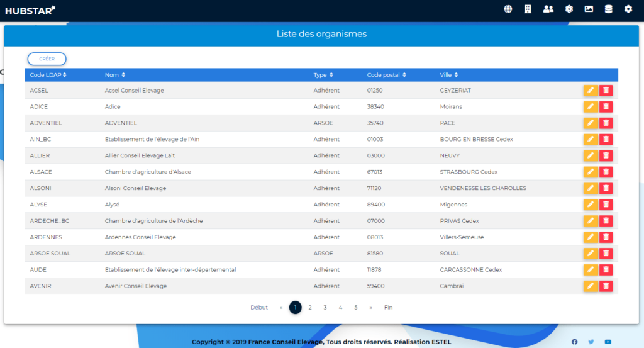Image resolution: width=644 pixels, height=348 pixels.
Task: Delete the ARDENNES row
Action: [606, 237]
